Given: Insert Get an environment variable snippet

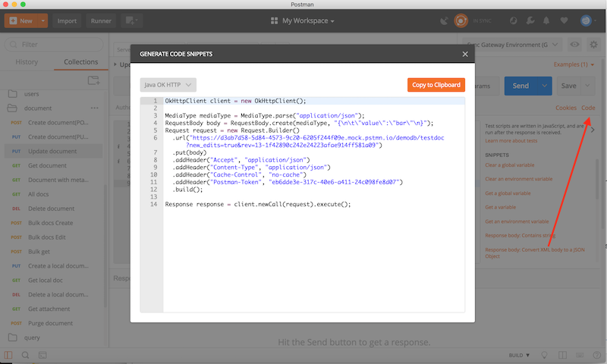Looking at the screenshot, I should (x=517, y=221).
